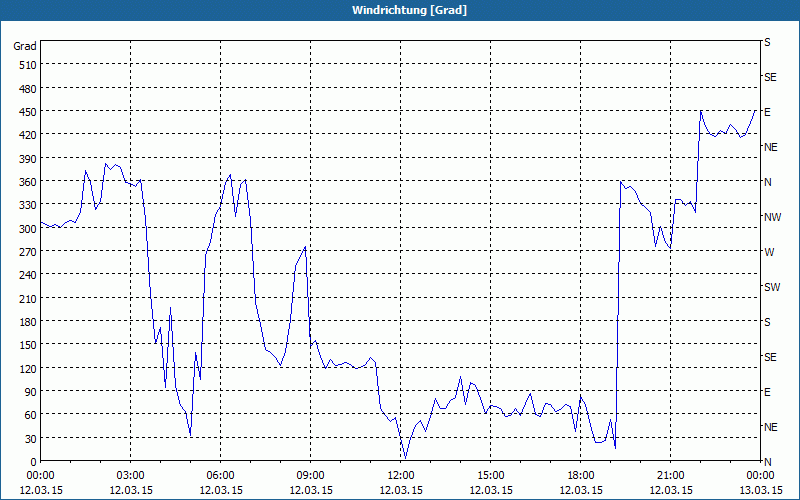The height and width of the screenshot is (500, 800).
Task: Select the 480 degree axis label
Action: 28,89
